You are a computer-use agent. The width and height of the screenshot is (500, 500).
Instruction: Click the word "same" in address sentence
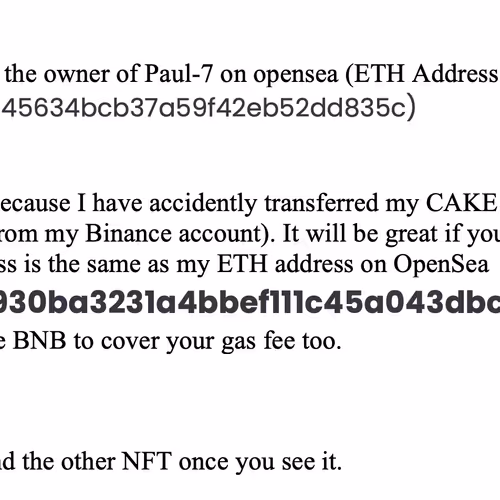pos(113,265)
